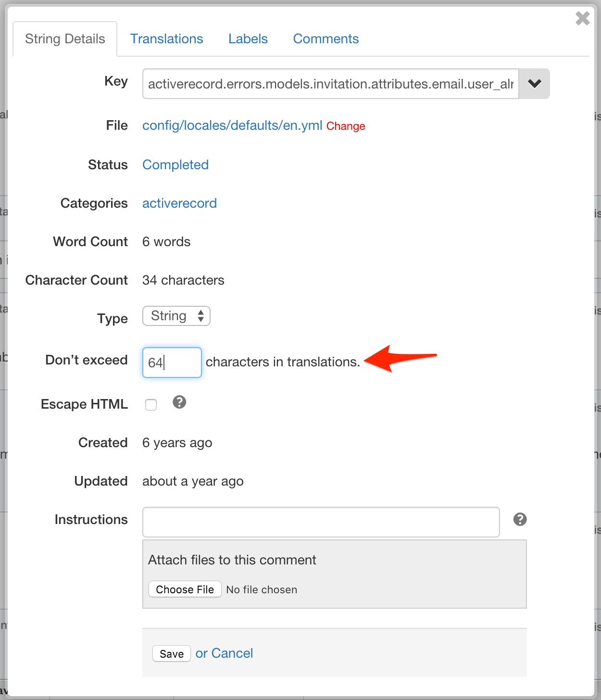The width and height of the screenshot is (601, 700).
Task: Focus the Don't exceed character limit field
Action: click(x=172, y=362)
